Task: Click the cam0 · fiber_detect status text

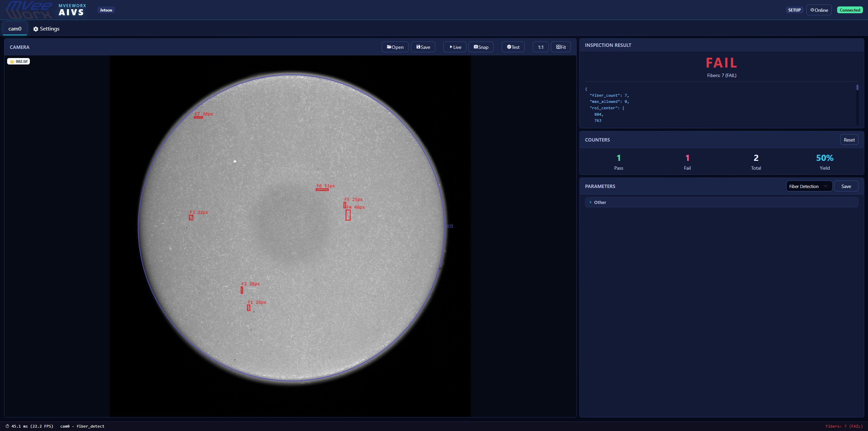Action: tap(82, 426)
